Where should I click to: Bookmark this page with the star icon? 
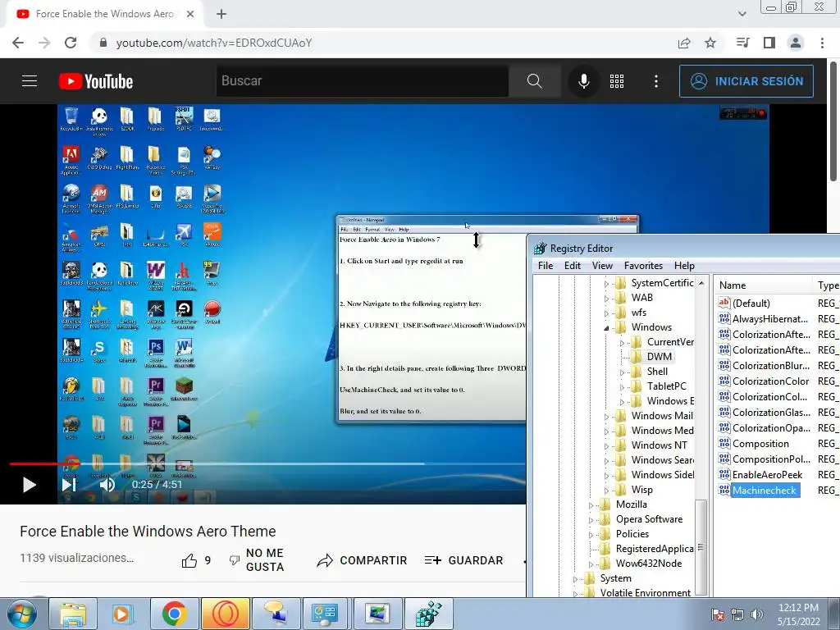[x=710, y=43]
